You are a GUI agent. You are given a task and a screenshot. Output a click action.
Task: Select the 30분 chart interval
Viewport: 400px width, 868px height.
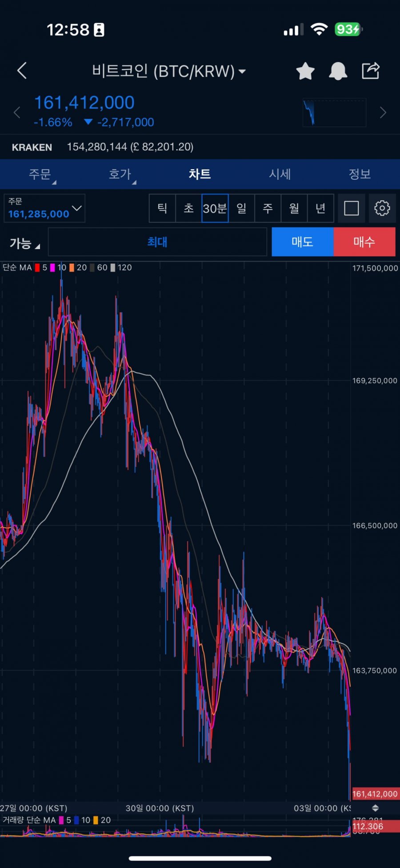tap(215, 208)
